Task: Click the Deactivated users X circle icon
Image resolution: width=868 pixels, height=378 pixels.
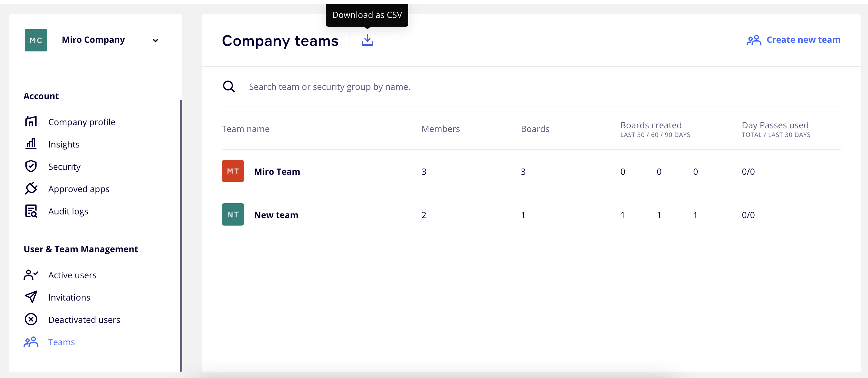Action: [x=31, y=319]
